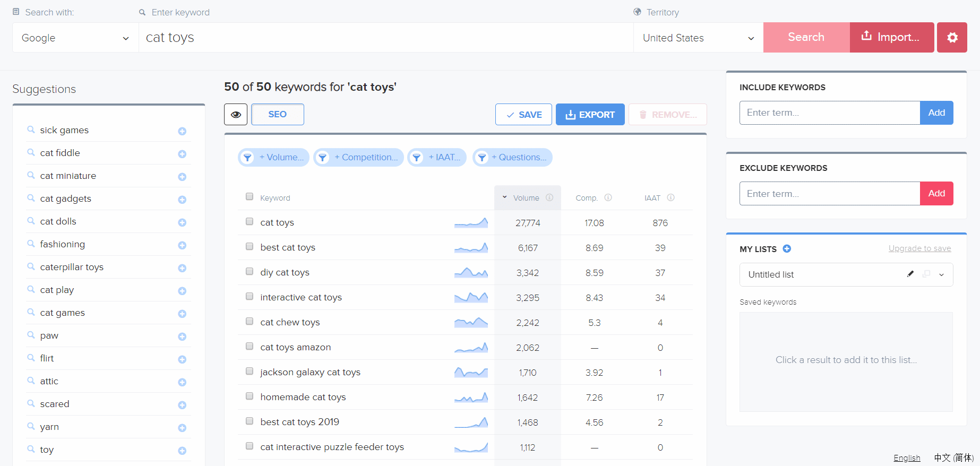980x466 pixels.
Task: Select all keywords header checkbox
Action: pyautogui.click(x=250, y=196)
